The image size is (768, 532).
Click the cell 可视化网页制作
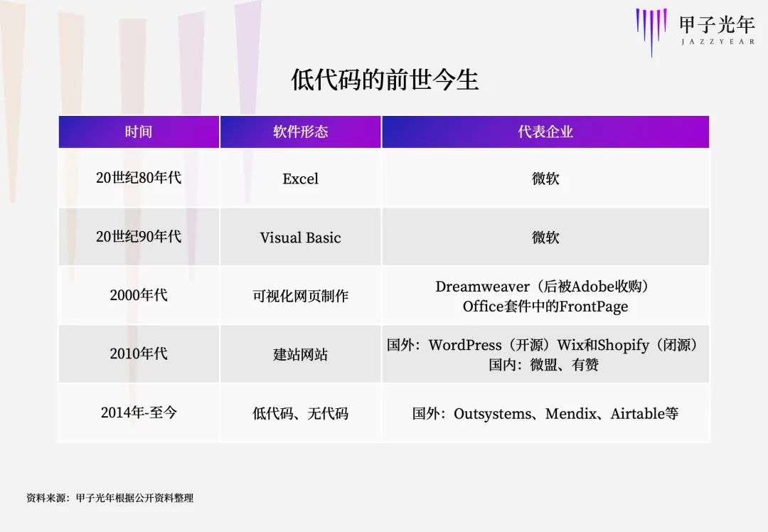[300, 296]
